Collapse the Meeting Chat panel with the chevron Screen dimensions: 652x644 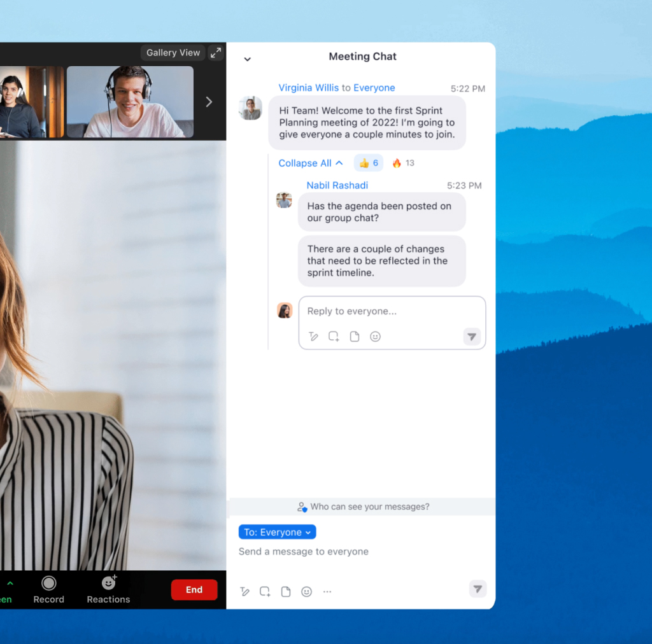247,59
